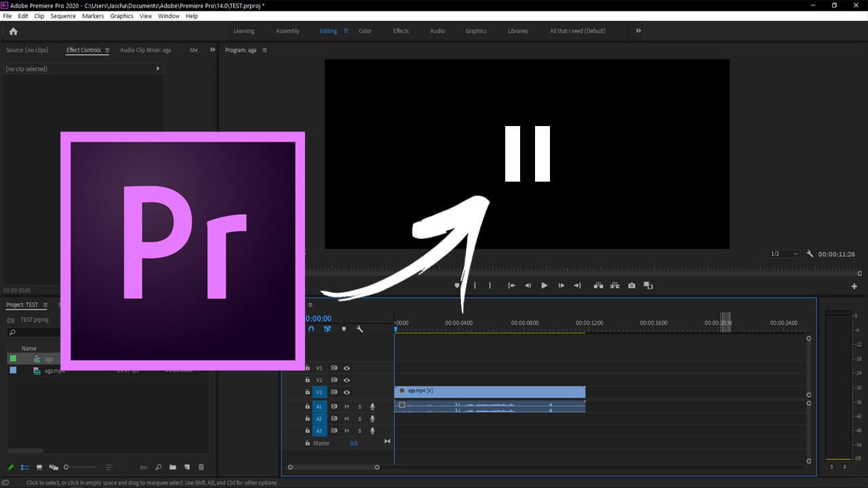Edit Master track volume value 0.0

[x=353, y=443]
